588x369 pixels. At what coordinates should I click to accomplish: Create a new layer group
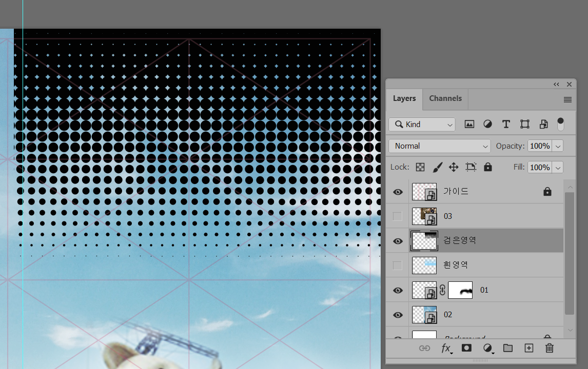coord(508,348)
